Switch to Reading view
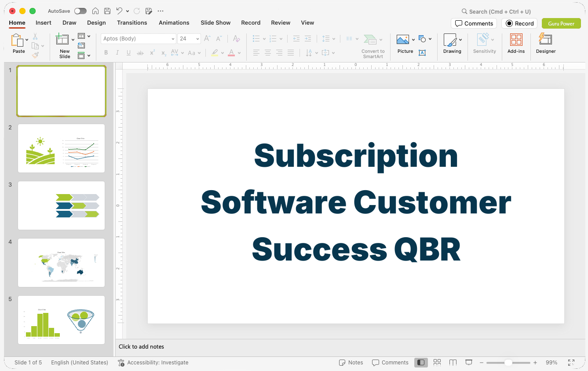The image size is (588, 371). click(x=453, y=363)
